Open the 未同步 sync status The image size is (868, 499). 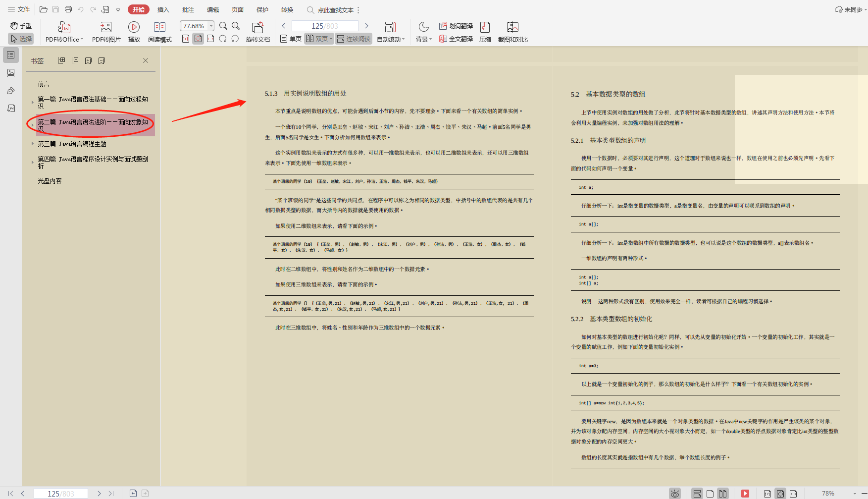pos(850,9)
